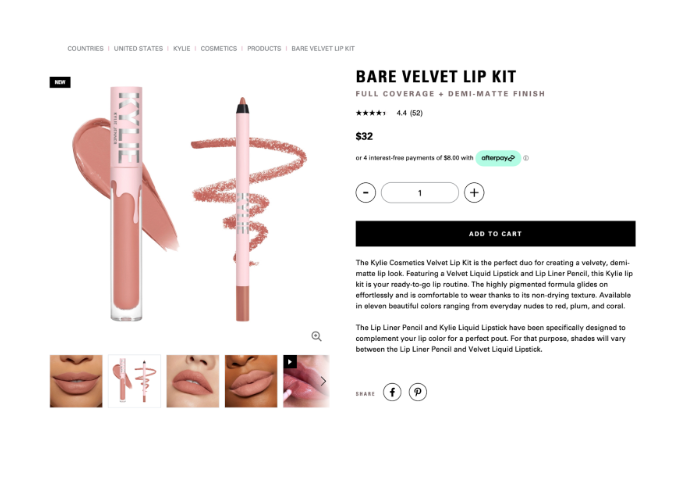Share on Pinterest icon
694x477 pixels.
tap(417, 392)
